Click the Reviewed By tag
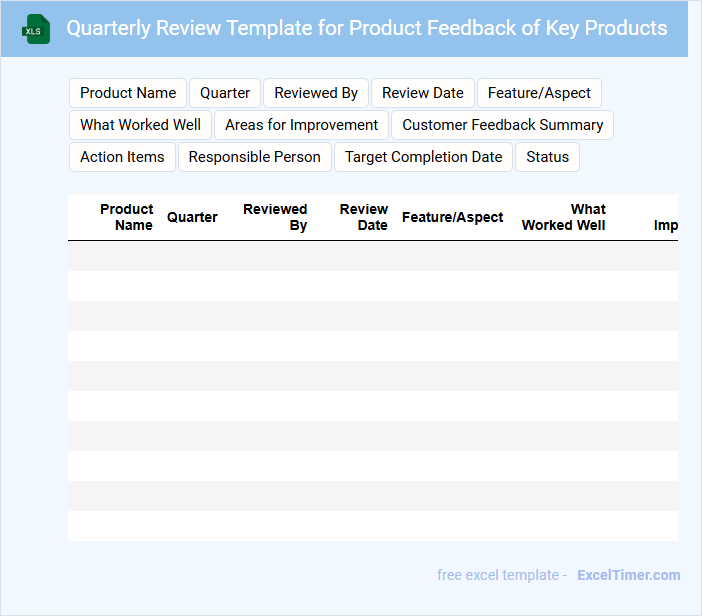Viewport: 702px width, 616px height. pyautogui.click(x=316, y=93)
